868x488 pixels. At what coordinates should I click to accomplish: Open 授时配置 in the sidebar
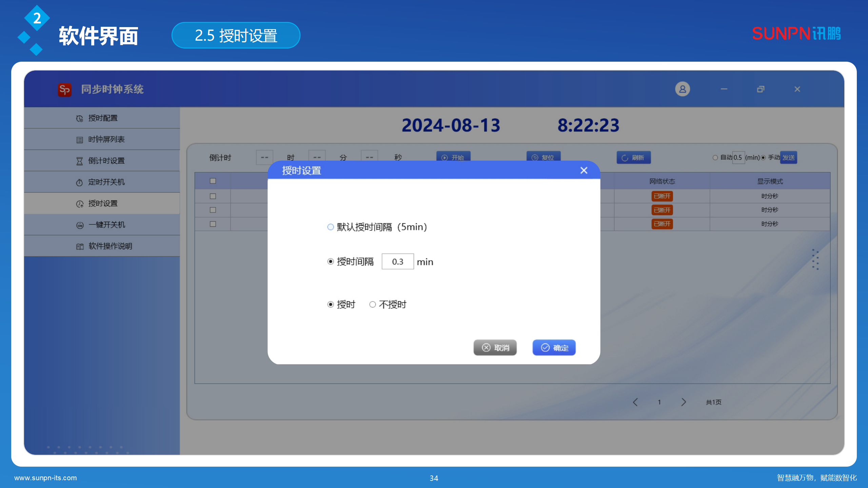point(102,118)
